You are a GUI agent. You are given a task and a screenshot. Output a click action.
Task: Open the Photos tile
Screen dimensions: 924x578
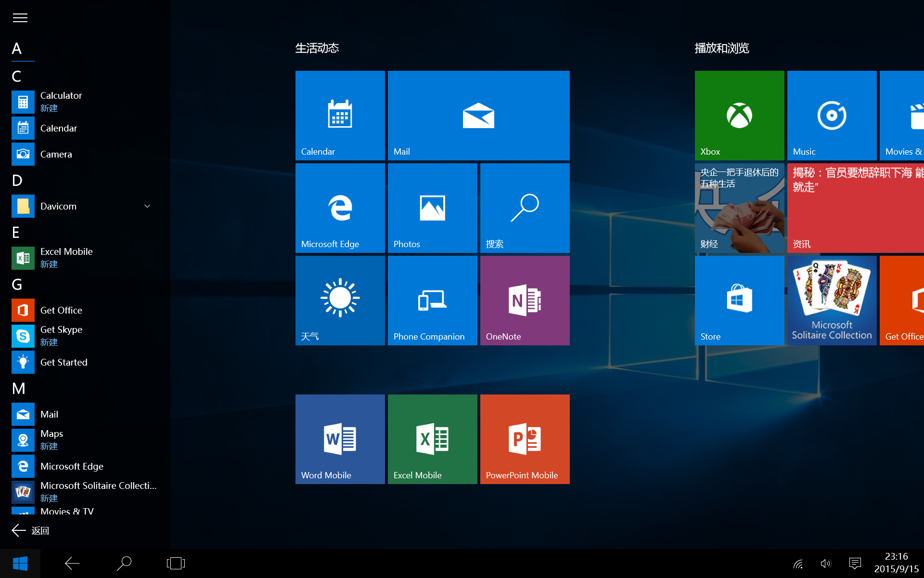point(432,208)
